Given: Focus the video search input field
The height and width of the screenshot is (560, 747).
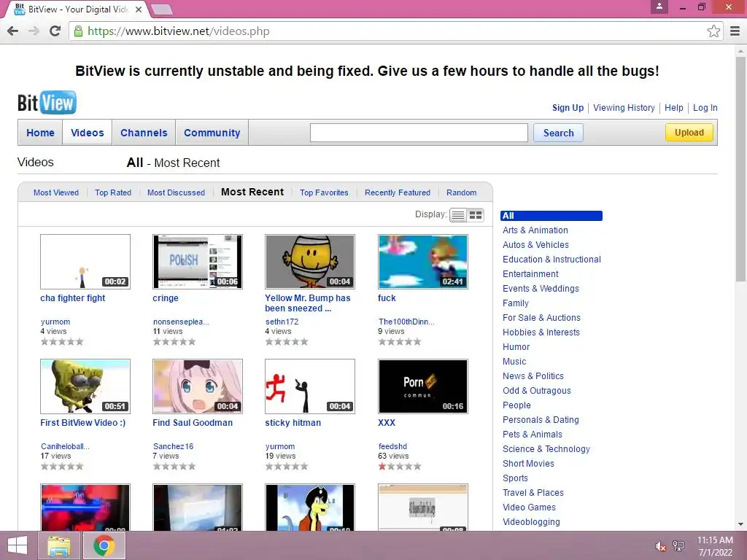Looking at the screenshot, I should click(x=419, y=133).
